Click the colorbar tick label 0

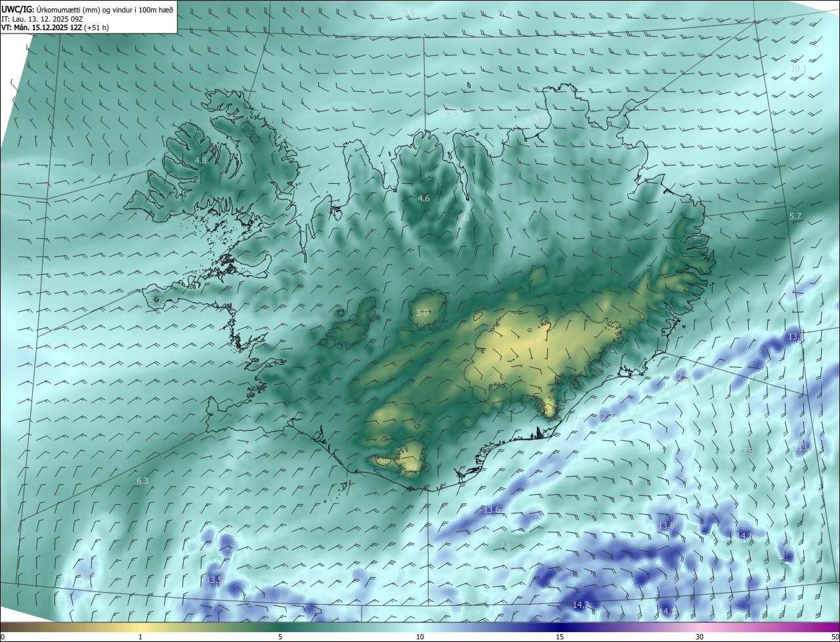[x=3, y=637]
